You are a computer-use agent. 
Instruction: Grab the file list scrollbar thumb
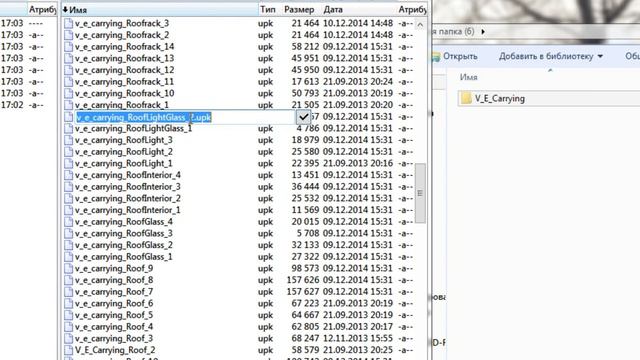pyautogui.click(x=420, y=193)
